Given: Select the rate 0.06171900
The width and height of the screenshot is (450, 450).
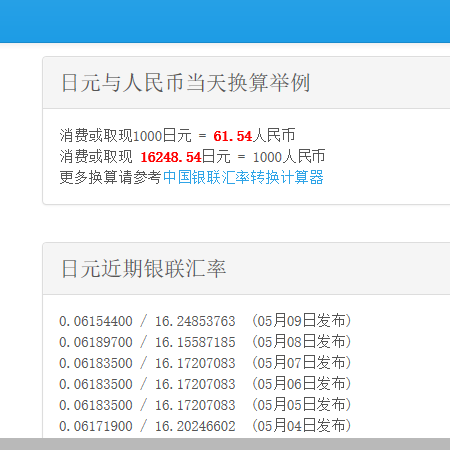Looking at the screenshot, I should coord(96,426).
